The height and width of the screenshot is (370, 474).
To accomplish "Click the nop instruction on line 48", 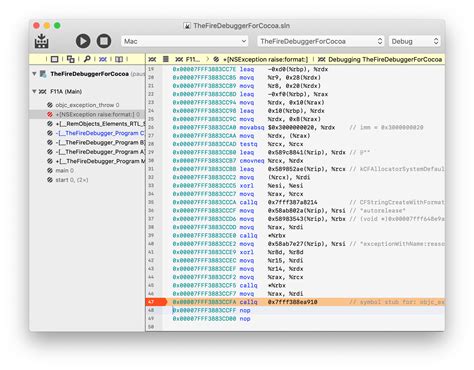I will [x=245, y=310].
